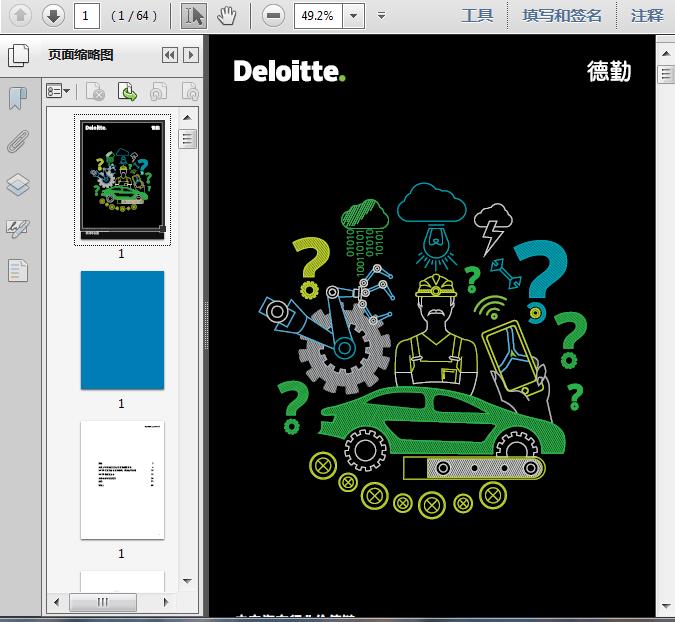Collapse the thumbnails pane with double-left arrows
Viewport: 675px width, 622px height.
[169, 55]
